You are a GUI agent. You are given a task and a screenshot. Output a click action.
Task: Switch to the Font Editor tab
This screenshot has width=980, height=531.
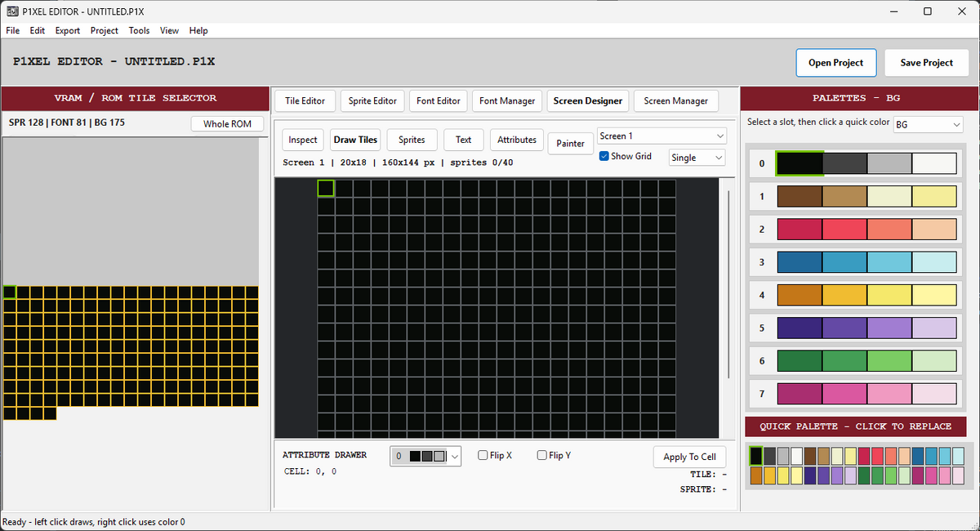(439, 100)
